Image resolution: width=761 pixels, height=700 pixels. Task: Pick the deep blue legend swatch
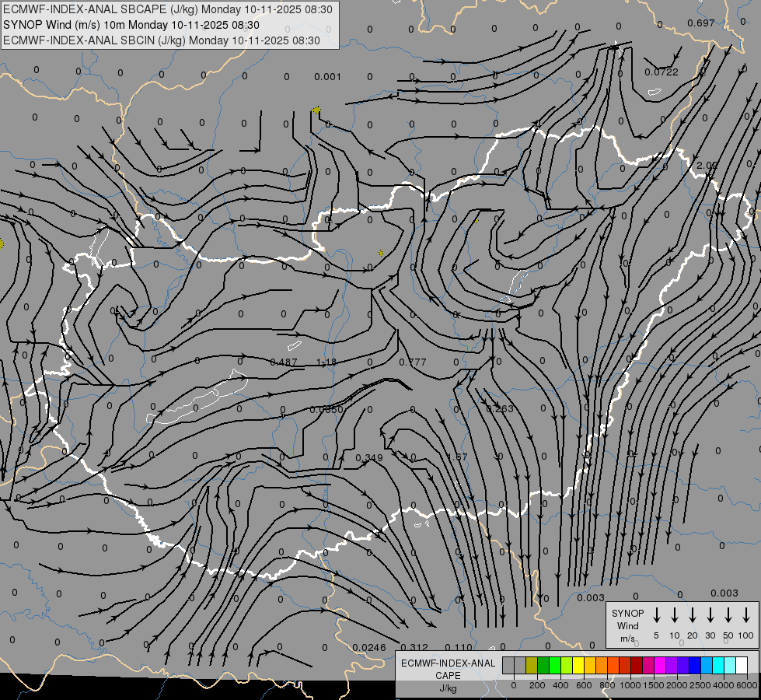point(694,665)
